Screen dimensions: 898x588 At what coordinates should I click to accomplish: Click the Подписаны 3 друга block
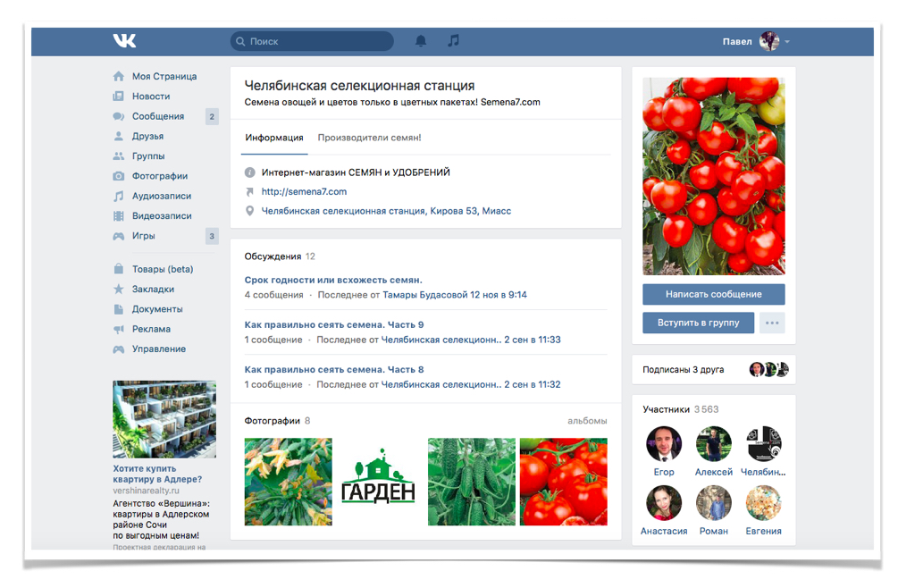[714, 370]
